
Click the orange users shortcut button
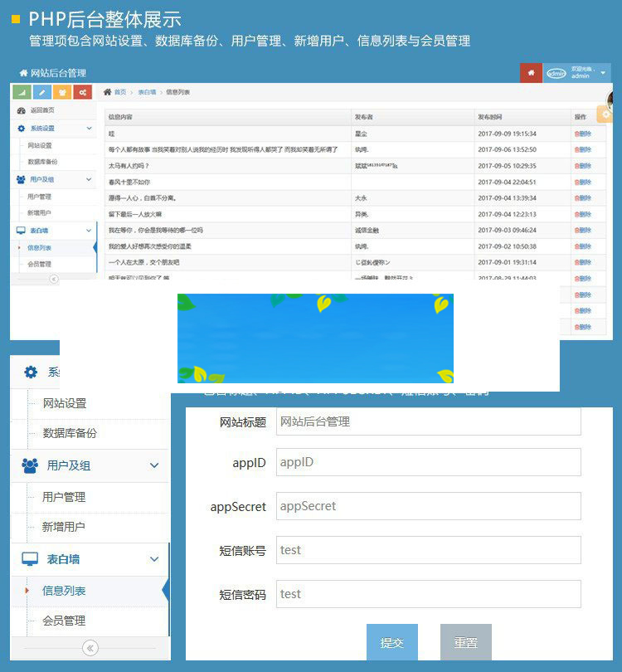[62, 92]
